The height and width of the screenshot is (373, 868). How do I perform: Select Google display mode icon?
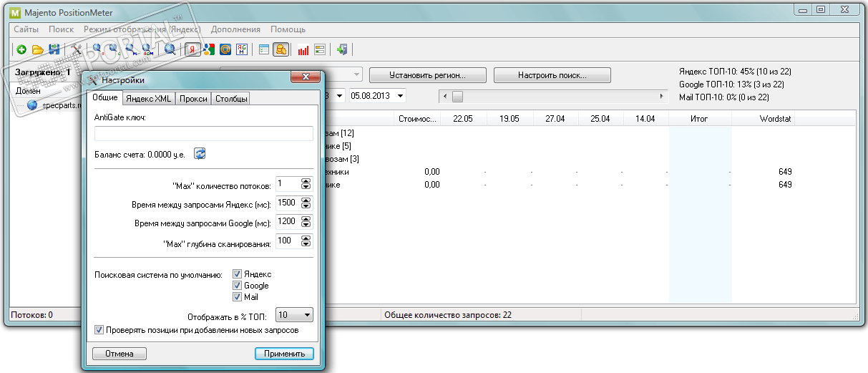208,49
